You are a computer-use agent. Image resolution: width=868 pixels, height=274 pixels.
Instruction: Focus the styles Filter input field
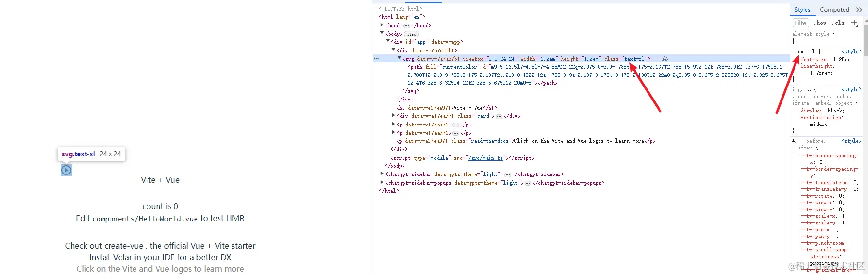coord(801,23)
